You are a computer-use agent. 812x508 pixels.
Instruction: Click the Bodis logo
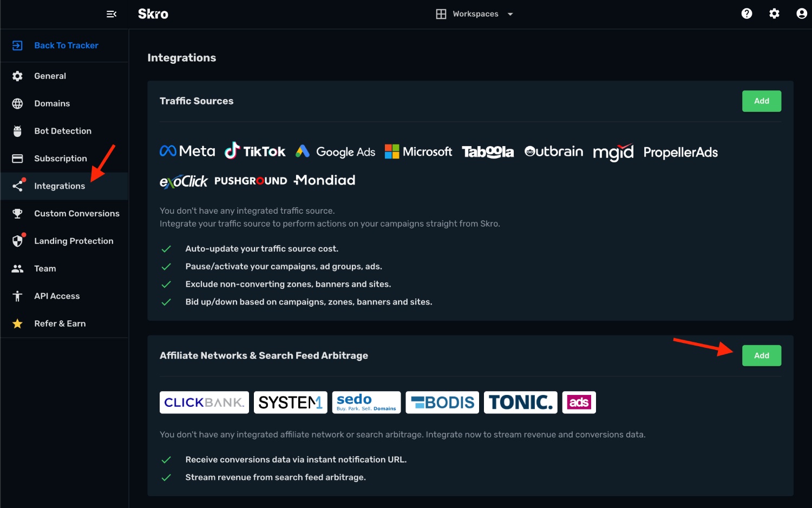click(442, 403)
